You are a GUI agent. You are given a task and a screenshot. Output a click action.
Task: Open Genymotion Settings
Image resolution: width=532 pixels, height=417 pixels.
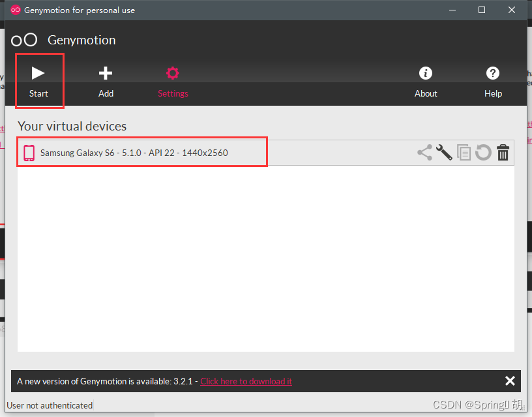click(x=173, y=82)
